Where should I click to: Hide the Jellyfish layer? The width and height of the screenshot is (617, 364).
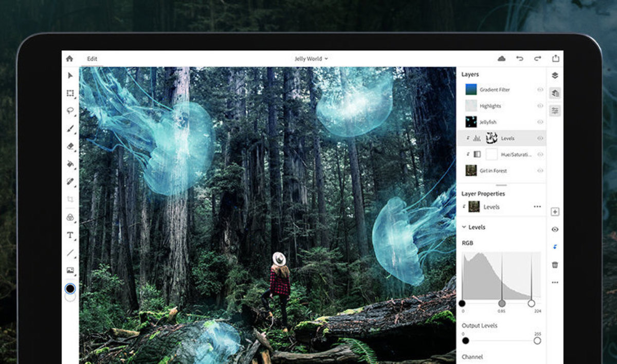point(540,122)
